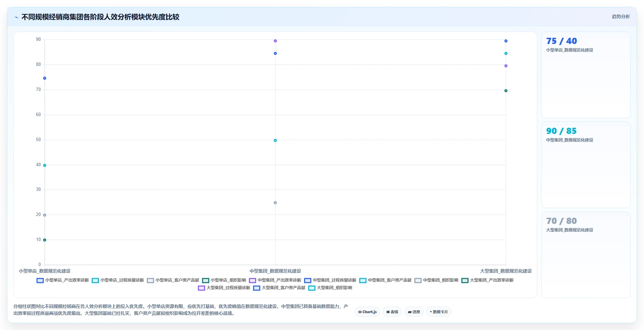Hide the 中型集团_客户资产贡献 legend series
This screenshot has height=330, width=644.
[386, 280]
